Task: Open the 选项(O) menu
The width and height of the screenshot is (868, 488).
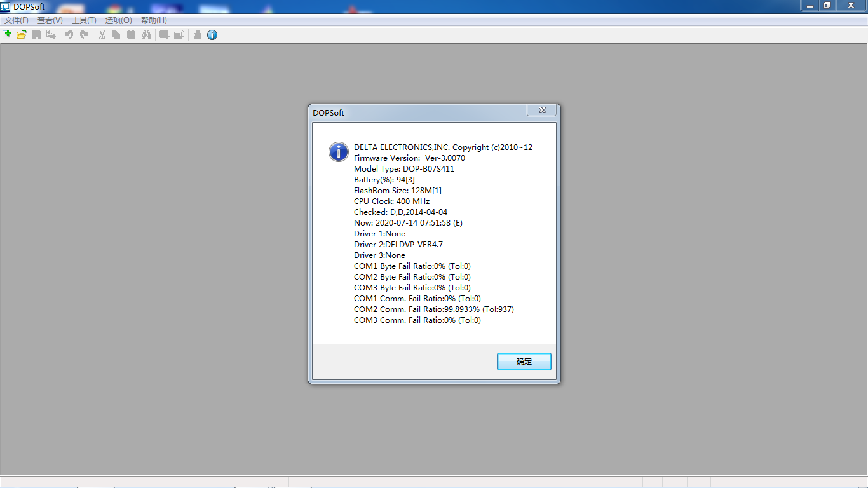Action: pos(118,20)
